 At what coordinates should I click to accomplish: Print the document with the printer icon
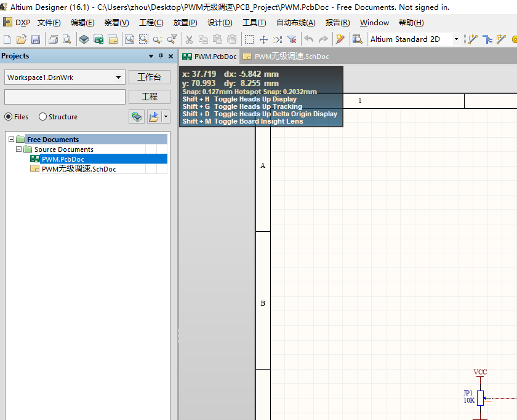point(53,39)
